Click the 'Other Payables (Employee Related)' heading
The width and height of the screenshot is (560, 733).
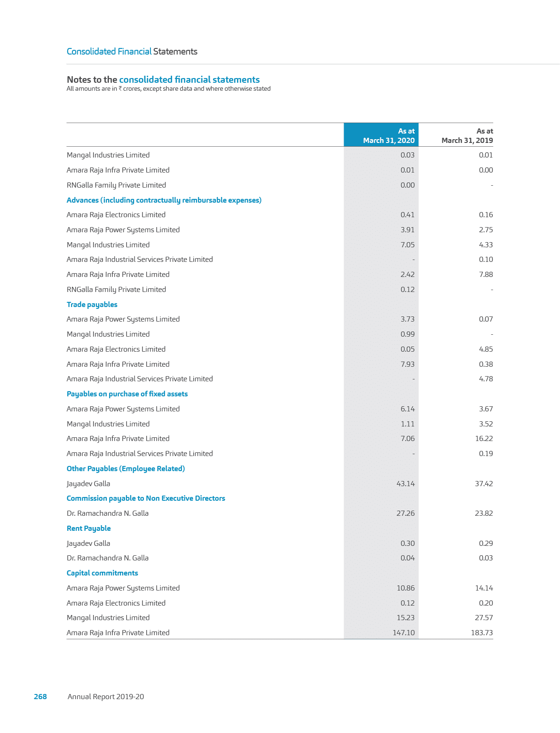click(x=126, y=469)
